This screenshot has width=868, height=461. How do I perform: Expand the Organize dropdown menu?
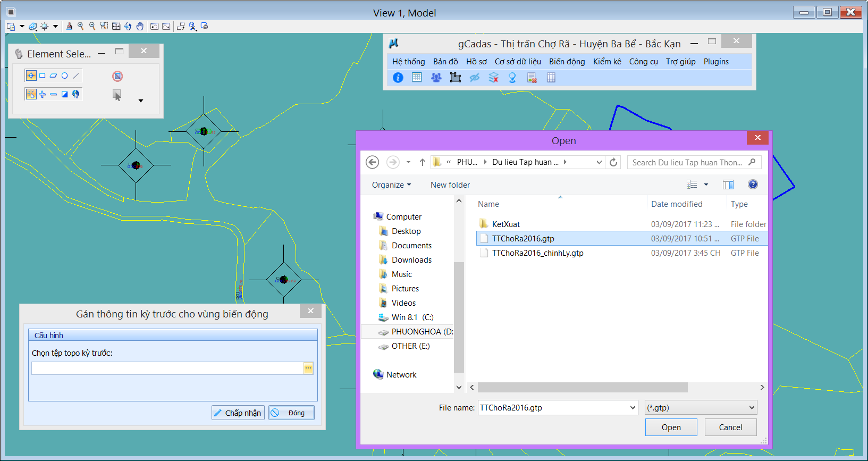391,185
